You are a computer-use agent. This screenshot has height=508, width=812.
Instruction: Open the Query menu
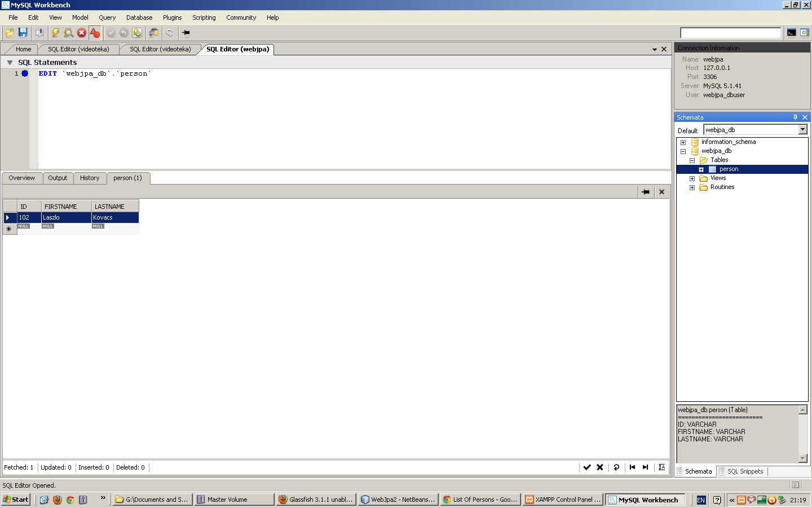point(107,17)
